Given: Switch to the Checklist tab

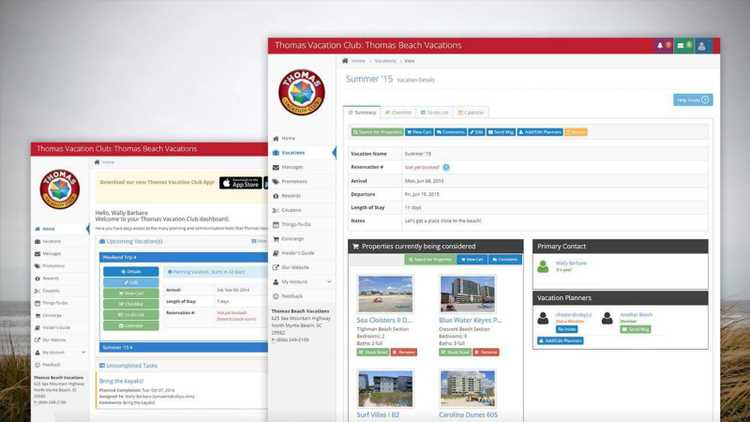Looking at the screenshot, I should (398, 113).
